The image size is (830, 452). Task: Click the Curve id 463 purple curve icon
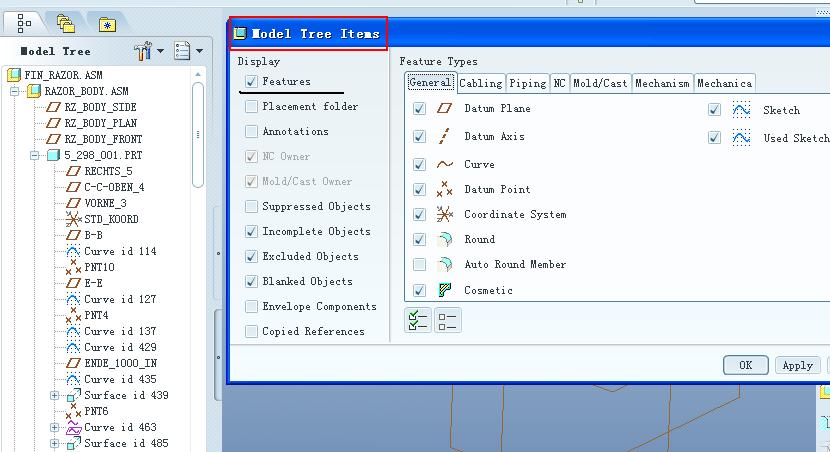point(74,427)
